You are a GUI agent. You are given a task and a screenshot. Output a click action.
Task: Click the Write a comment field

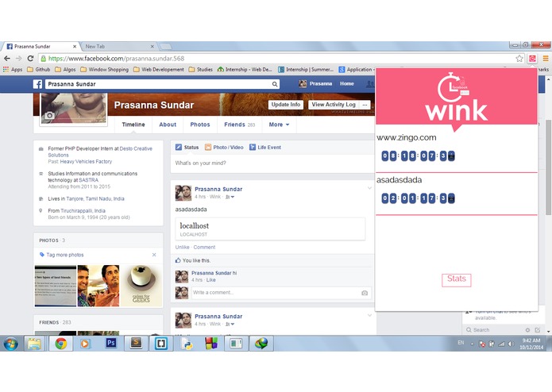coord(276,293)
